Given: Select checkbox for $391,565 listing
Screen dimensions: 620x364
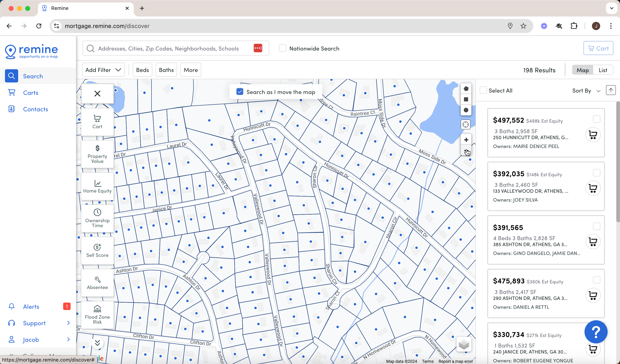Looking at the screenshot, I should tap(596, 227).
